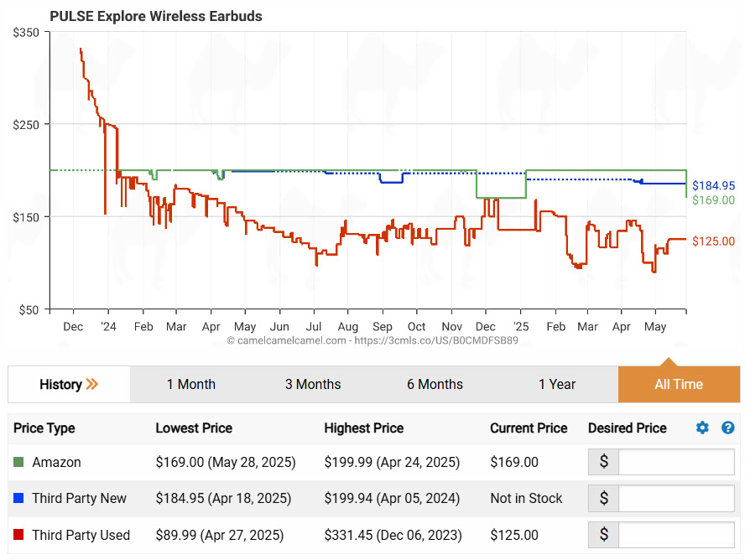Switch to the 3 Months tab

coord(312,385)
